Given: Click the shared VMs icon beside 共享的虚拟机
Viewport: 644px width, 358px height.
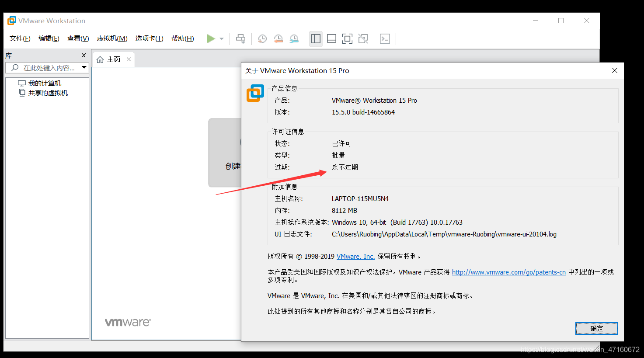Looking at the screenshot, I should click(x=22, y=93).
